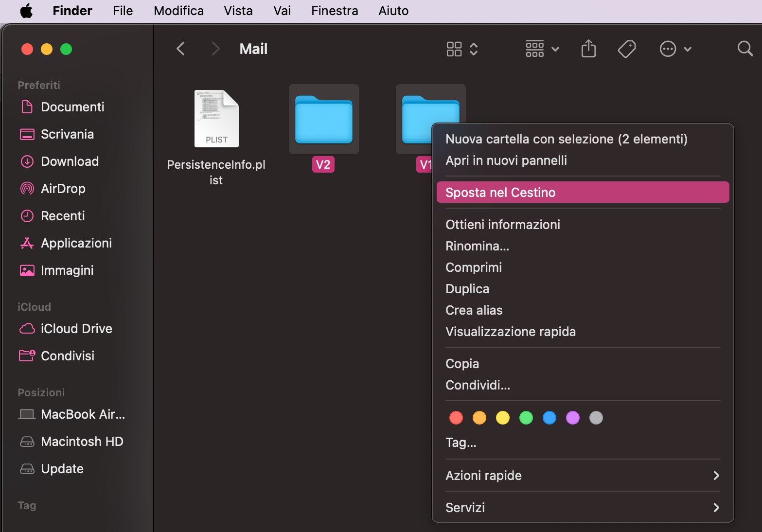Click the Condivisi shared folder icon
This screenshot has height=532, width=762.
[x=27, y=356]
